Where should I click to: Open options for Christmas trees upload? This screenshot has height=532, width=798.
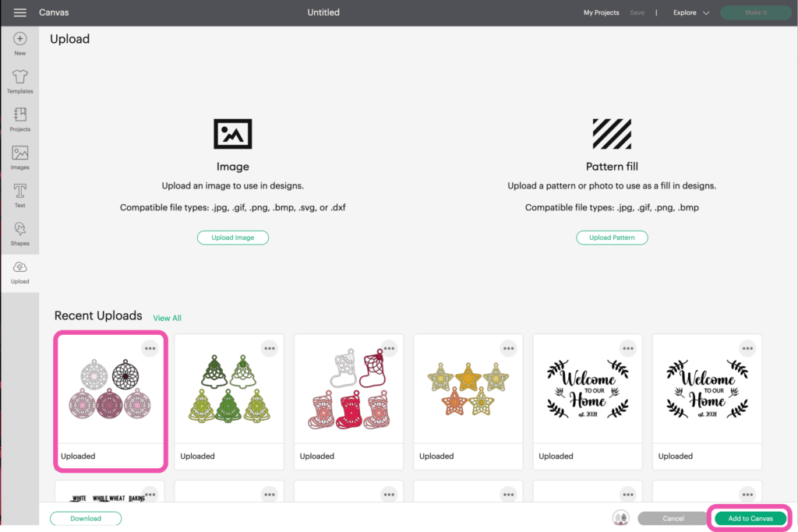pos(269,348)
